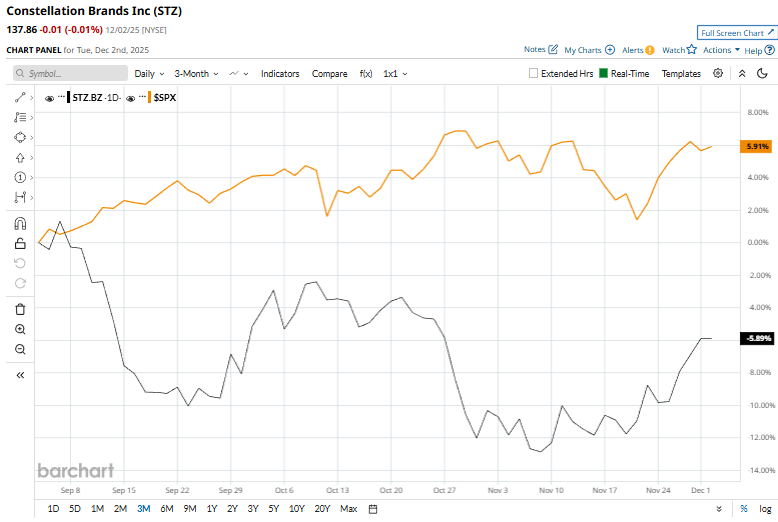Change the chart type dropdown
This screenshot has width=778, height=522.
click(239, 73)
